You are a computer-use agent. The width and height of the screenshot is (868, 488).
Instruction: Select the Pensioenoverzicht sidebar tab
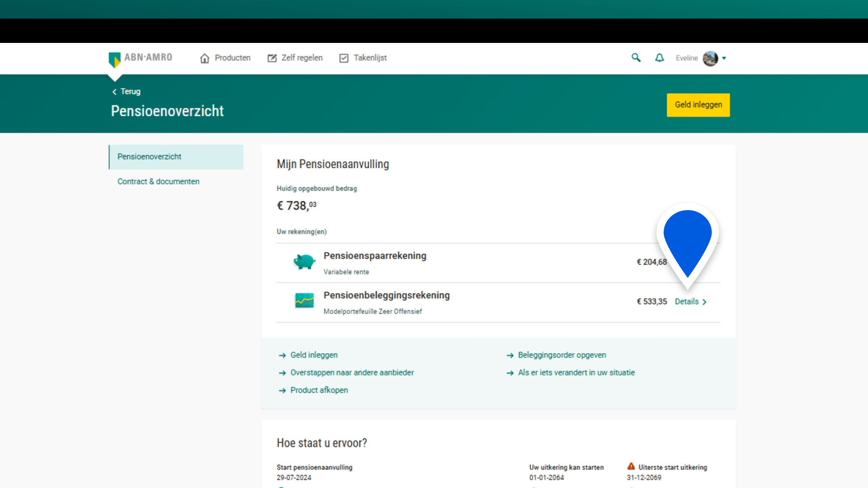pos(176,157)
